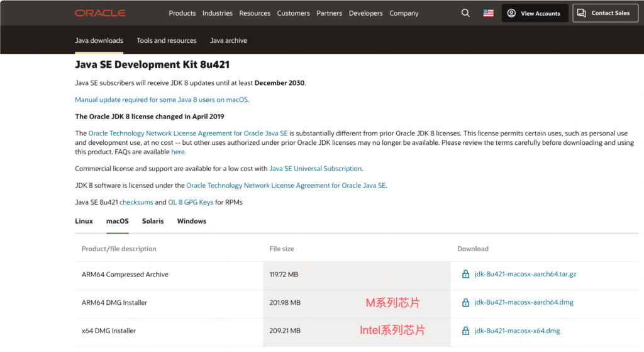Click the US flag country selector
The width and height of the screenshot is (644, 352).
click(x=488, y=13)
